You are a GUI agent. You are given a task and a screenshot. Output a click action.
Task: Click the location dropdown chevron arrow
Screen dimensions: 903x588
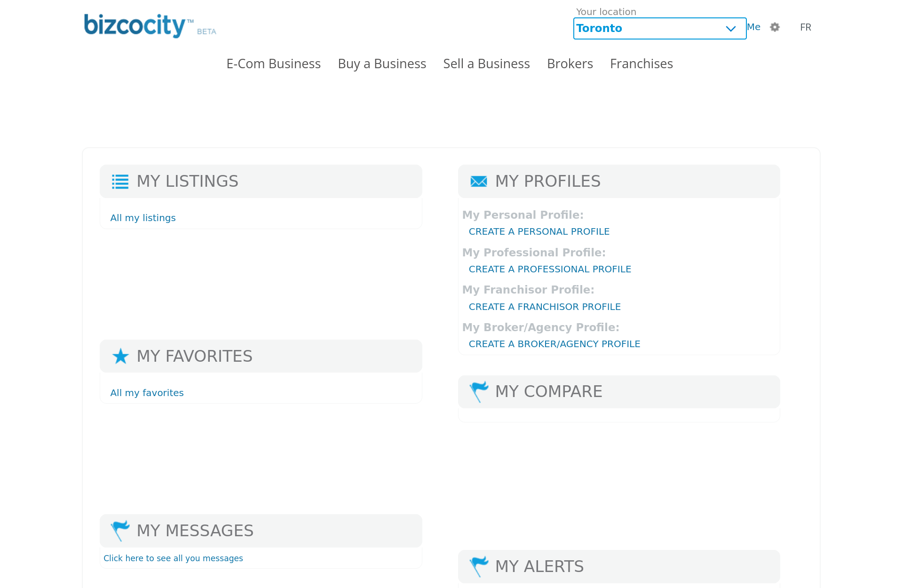tap(730, 29)
